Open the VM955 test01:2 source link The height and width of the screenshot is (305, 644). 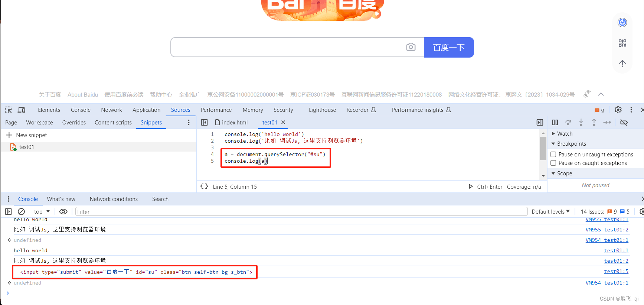point(607,230)
